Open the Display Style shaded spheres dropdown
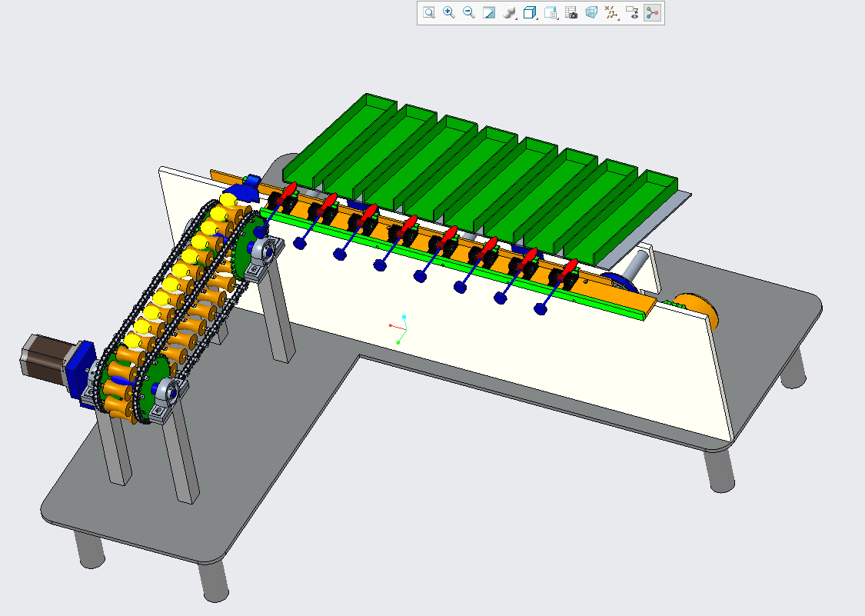Screen dimensions: 865x616 pos(510,13)
